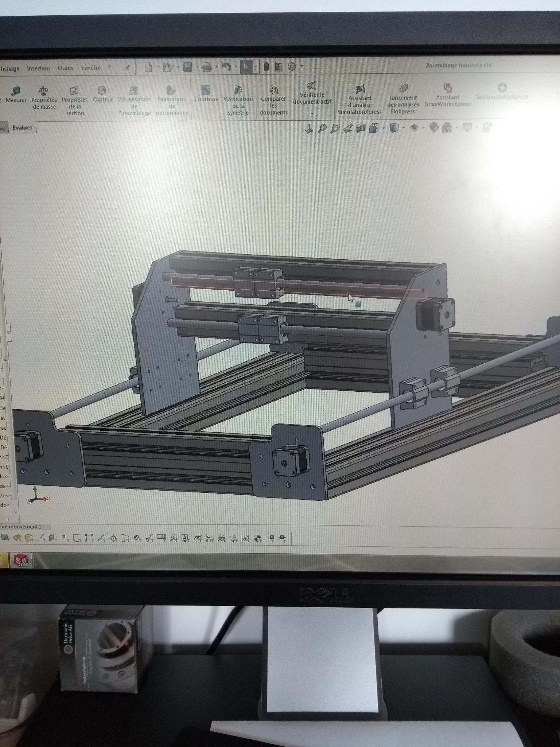Expand the Select tool dropdown arrow

[x=256, y=67]
